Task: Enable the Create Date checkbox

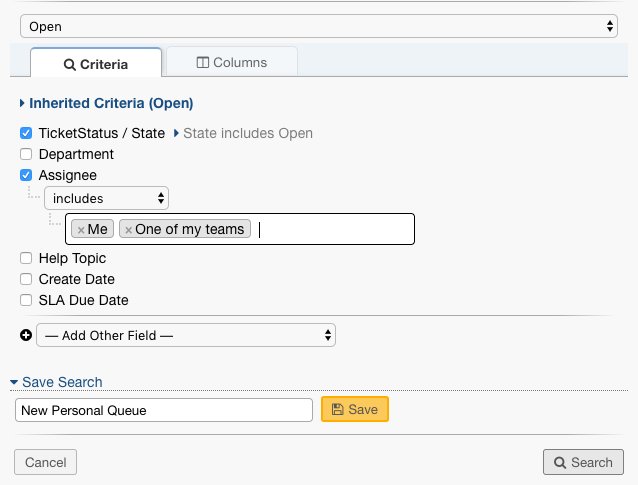Action: 26,280
